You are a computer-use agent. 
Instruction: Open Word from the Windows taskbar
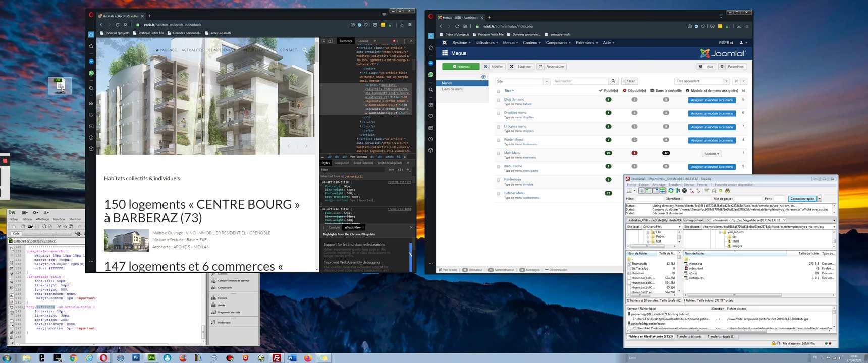click(x=292, y=357)
